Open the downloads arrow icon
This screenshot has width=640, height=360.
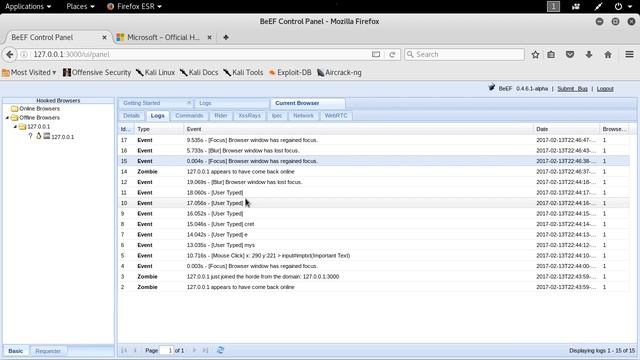(x=589, y=54)
